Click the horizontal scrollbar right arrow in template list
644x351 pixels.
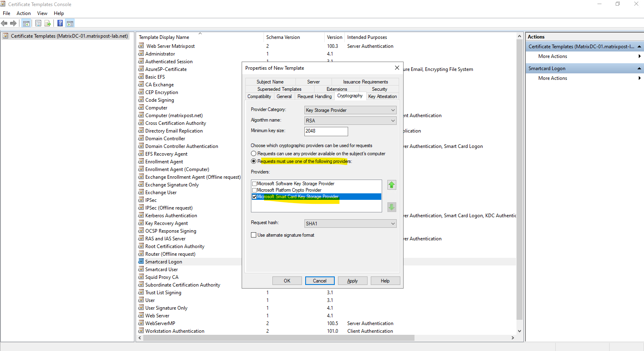[513, 338]
